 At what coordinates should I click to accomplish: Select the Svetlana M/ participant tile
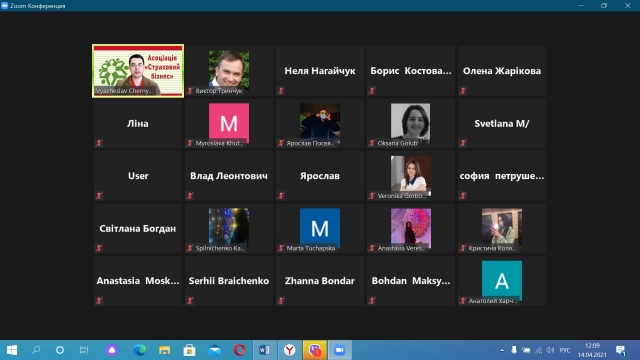click(x=502, y=123)
